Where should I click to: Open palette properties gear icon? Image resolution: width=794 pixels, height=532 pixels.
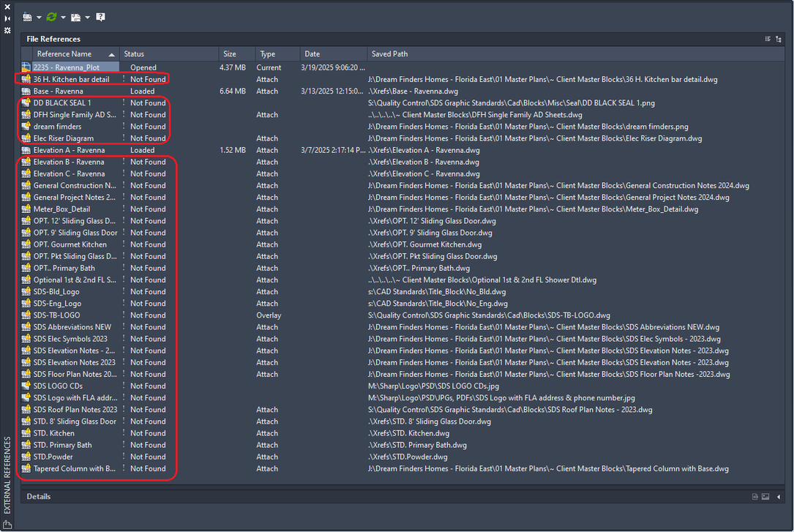click(x=7, y=31)
